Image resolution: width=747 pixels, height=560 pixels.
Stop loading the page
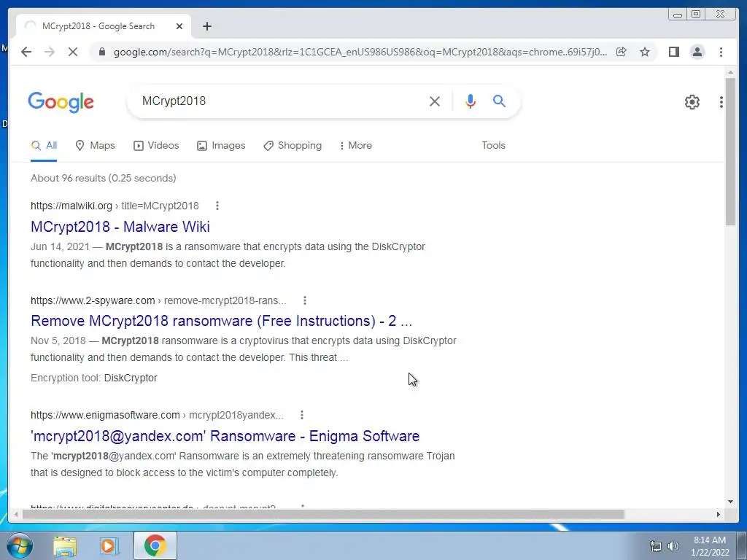click(73, 52)
